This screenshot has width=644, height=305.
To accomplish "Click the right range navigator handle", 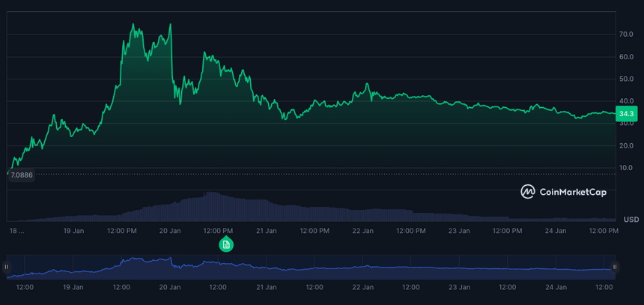I will [615, 266].
